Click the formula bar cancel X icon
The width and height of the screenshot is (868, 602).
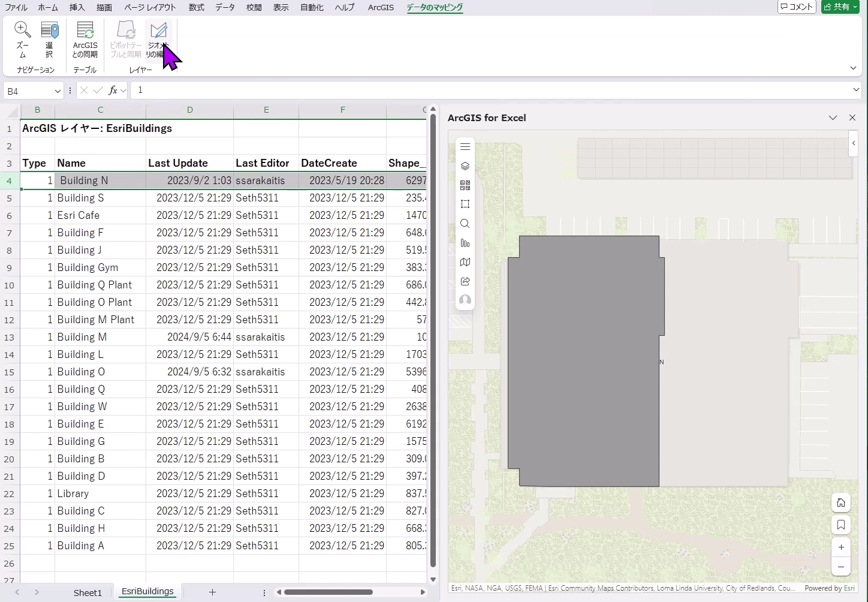(x=84, y=91)
